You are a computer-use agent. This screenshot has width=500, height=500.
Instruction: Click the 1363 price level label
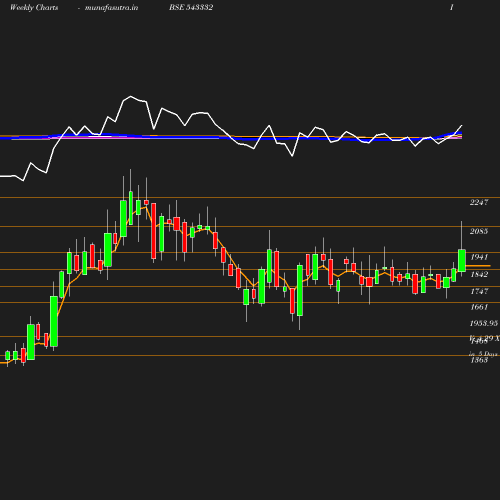(x=479, y=360)
